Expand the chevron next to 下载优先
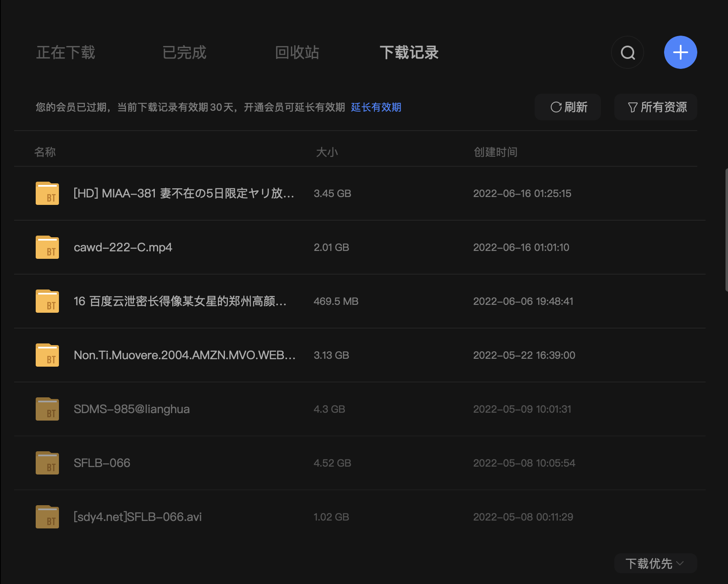The width and height of the screenshot is (728, 584). point(681,563)
